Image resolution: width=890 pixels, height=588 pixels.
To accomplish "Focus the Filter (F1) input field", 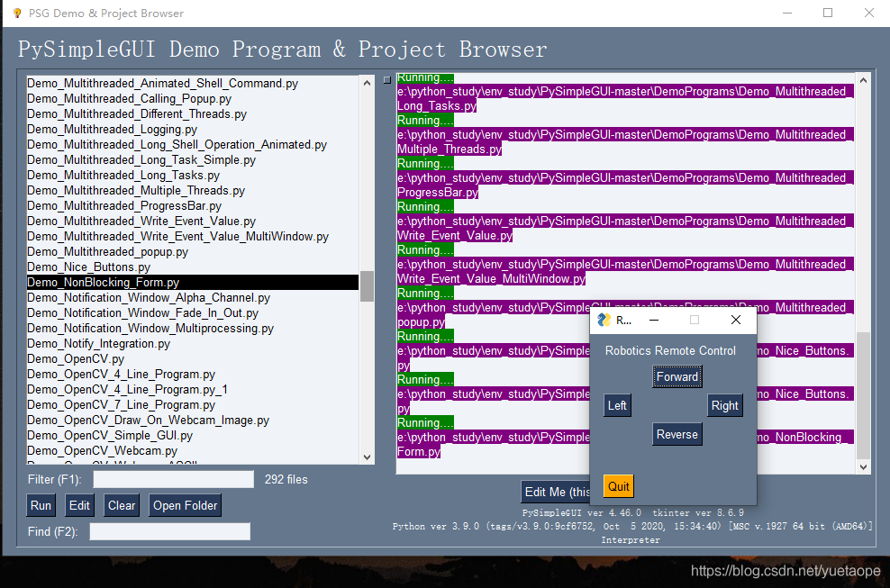I will (x=174, y=480).
